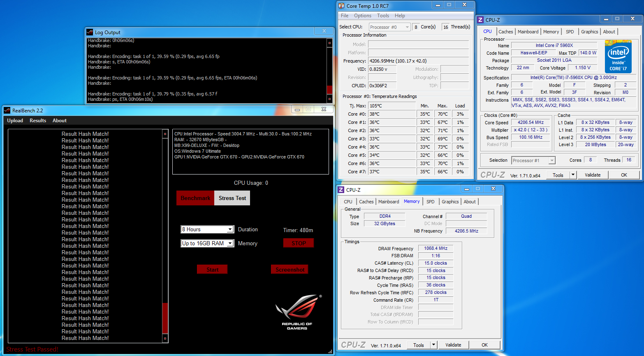Image resolution: width=644 pixels, height=356 pixels.
Task: Click the RealBench title bar icon
Action: (7, 110)
